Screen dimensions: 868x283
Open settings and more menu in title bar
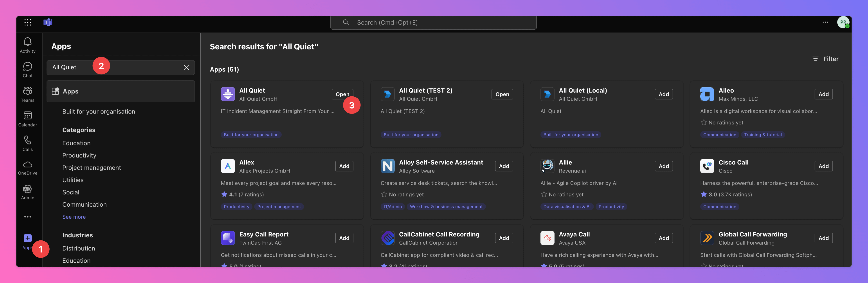825,23
